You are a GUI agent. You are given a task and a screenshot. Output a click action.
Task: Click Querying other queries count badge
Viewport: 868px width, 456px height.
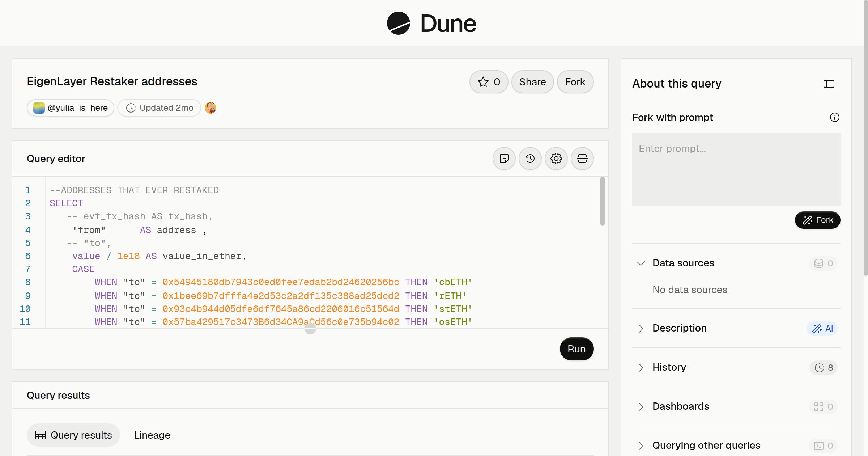point(823,446)
